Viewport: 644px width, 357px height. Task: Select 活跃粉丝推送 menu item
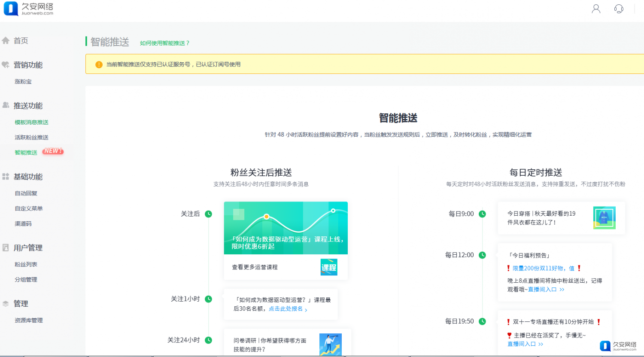pyautogui.click(x=31, y=137)
